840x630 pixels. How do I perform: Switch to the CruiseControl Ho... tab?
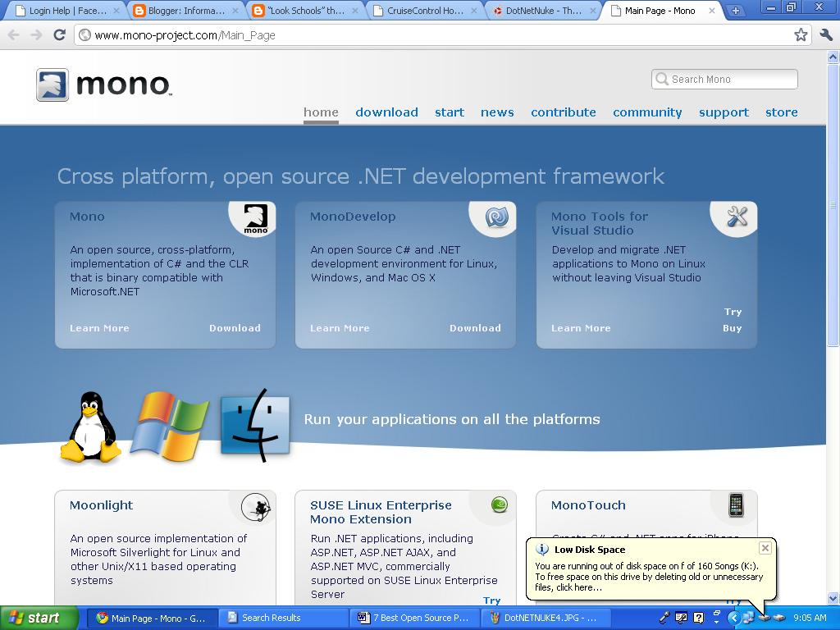426,10
